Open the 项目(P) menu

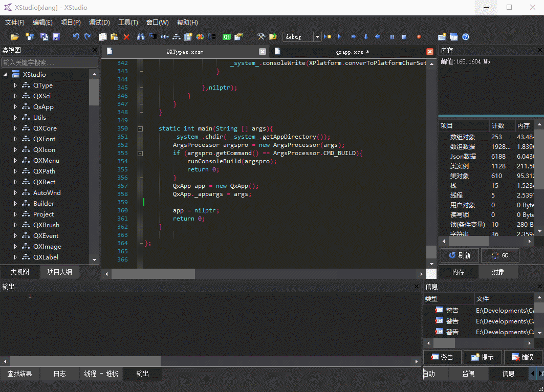click(x=71, y=22)
